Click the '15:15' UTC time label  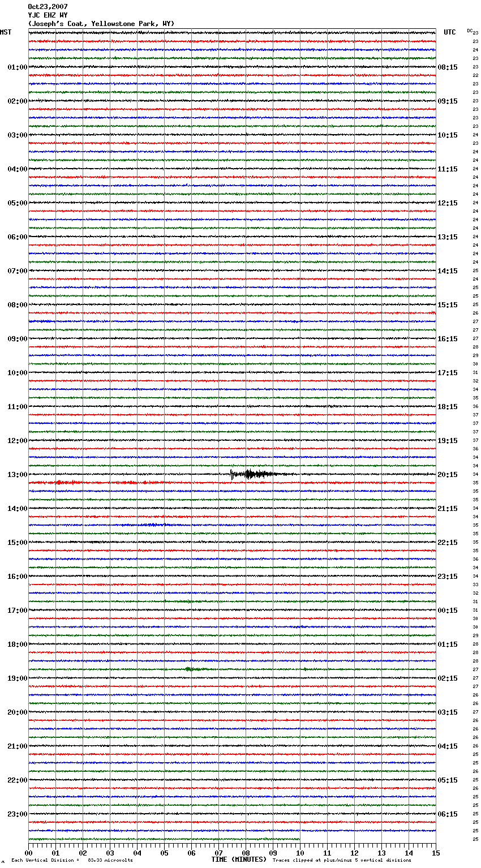448,305
